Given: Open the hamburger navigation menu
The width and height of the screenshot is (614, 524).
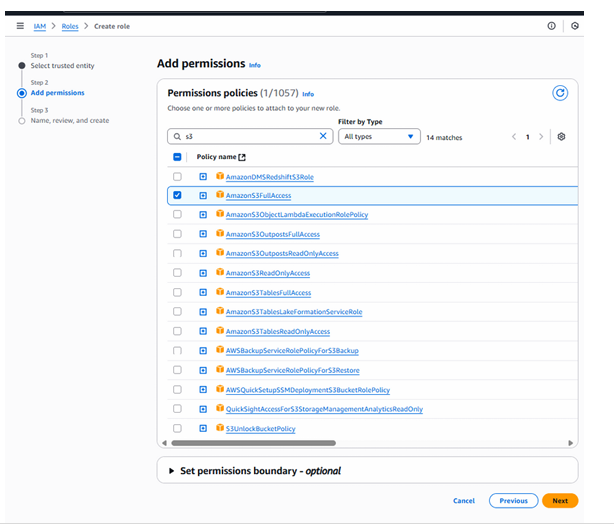Looking at the screenshot, I should tap(20, 26).
